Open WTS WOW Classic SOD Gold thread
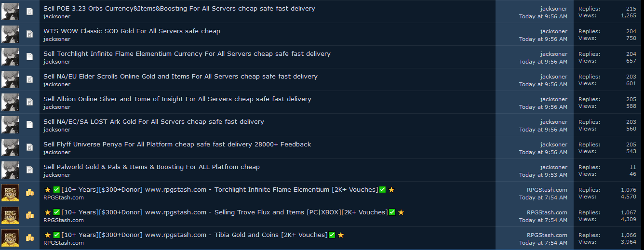The height and width of the screenshot is (250, 644). coord(132,31)
